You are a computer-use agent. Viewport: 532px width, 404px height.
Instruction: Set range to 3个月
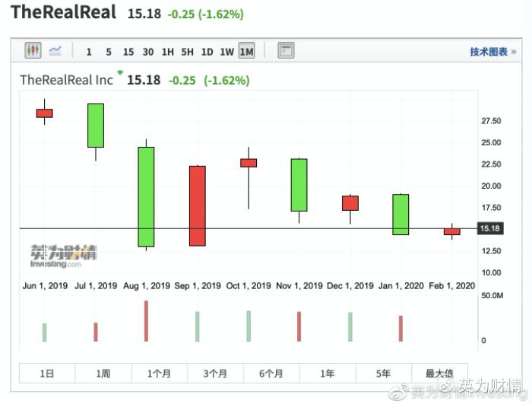click(x=215, y=374)
